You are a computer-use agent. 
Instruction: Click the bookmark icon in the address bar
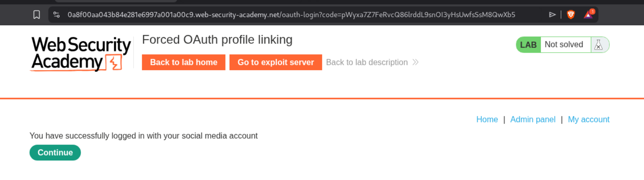pos(37,15)
